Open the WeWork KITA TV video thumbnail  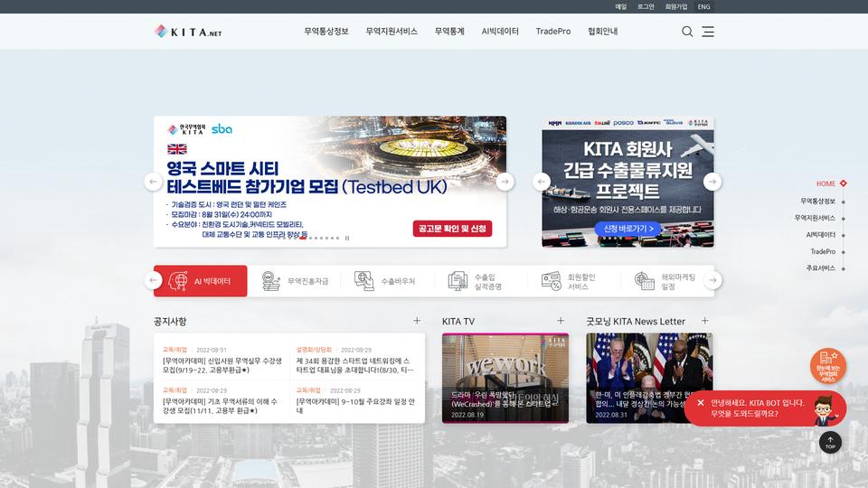(x=505, y=378)
